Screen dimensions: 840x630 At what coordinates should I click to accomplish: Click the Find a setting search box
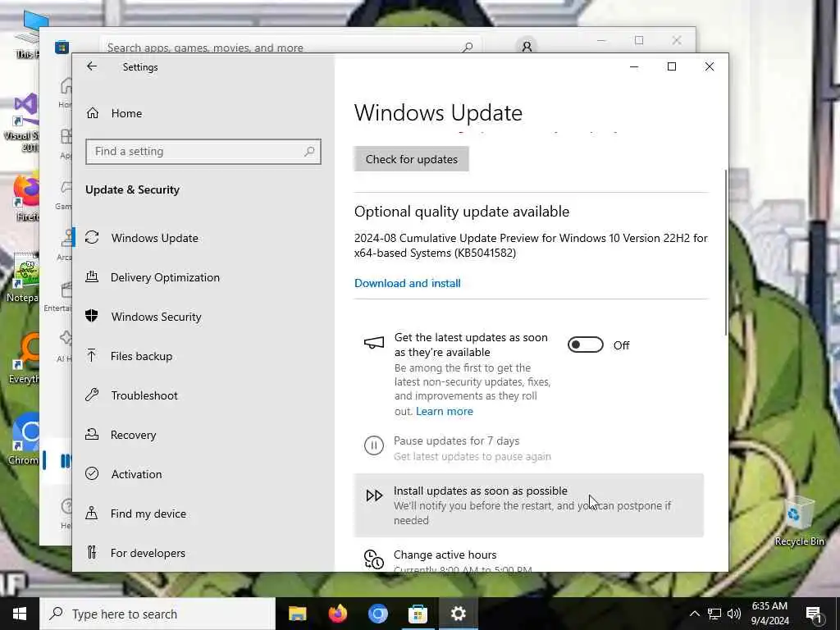click(x=203, y=152)
